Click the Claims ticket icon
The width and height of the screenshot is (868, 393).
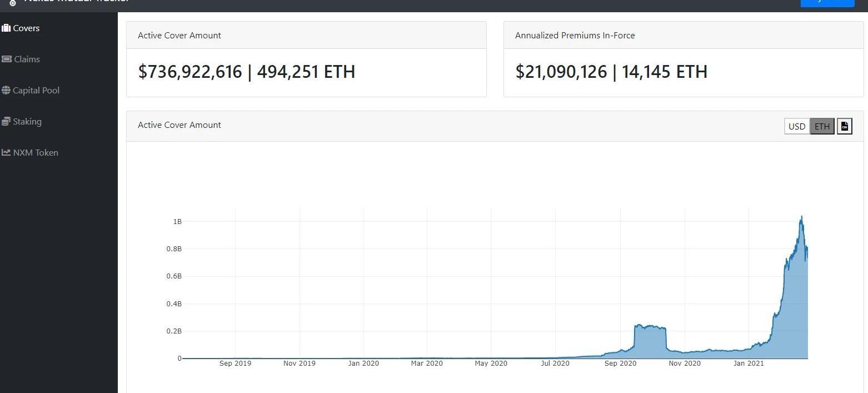coord(6,59)
